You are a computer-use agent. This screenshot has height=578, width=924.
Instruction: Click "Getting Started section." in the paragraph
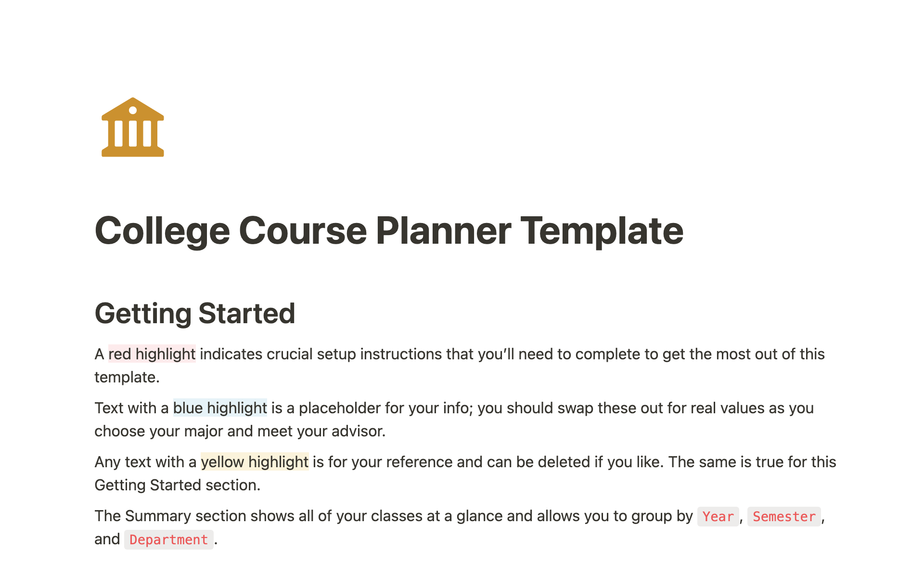click(177, 485)
